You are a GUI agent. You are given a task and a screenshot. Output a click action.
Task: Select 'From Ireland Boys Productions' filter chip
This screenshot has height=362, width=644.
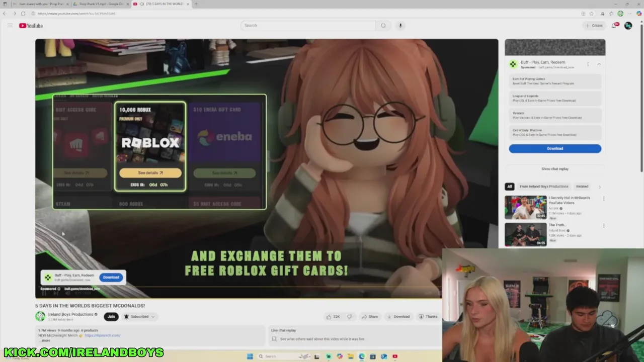pos(544,187)
